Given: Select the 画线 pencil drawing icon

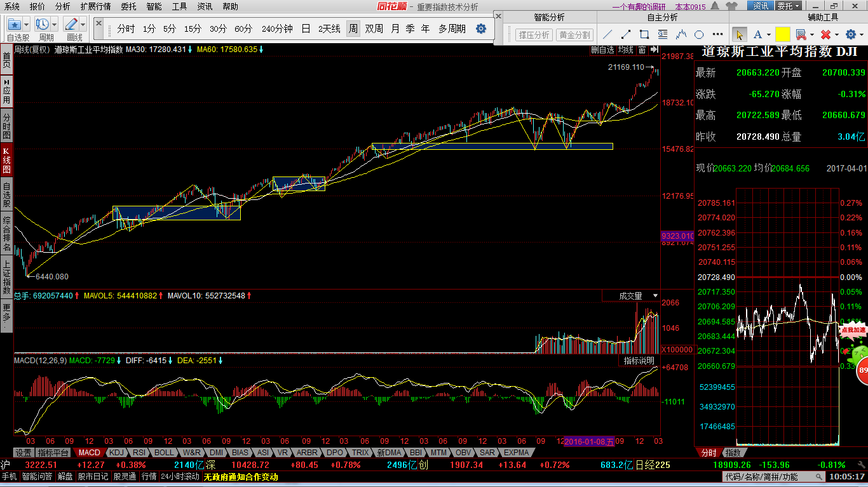Looking at the screenshot, I should [x=71, y=25].
